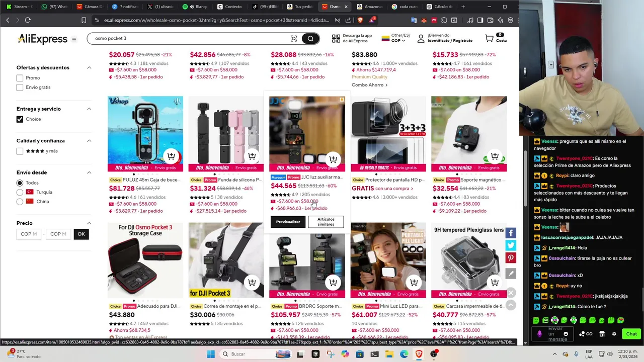The height and width of the screenshot is (362, 644).
Task: Click the pencil feedback sidebar icon
Action: 511,274
